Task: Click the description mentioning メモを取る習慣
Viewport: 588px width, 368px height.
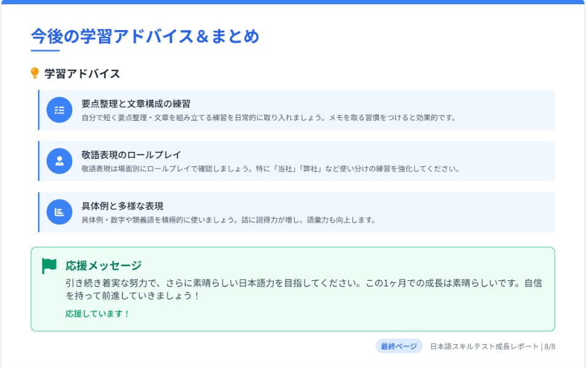Action: coord(268,117)
